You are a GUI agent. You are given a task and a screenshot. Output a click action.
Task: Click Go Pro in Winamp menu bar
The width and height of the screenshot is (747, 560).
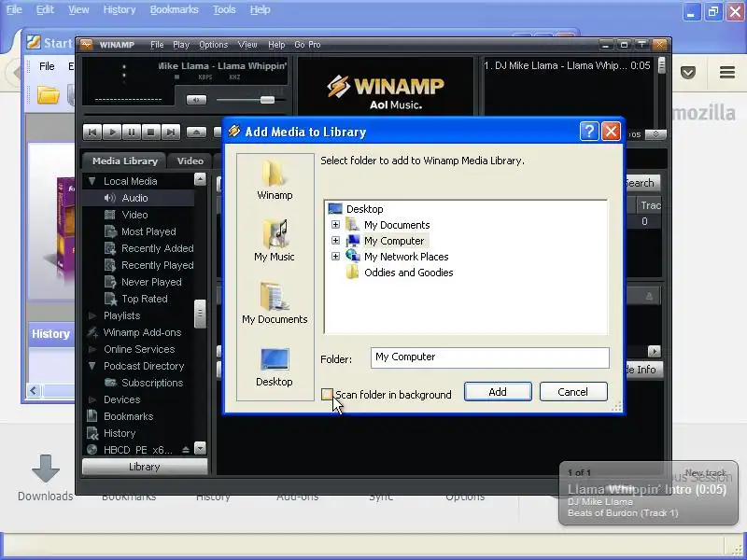(x=307, y=45)
